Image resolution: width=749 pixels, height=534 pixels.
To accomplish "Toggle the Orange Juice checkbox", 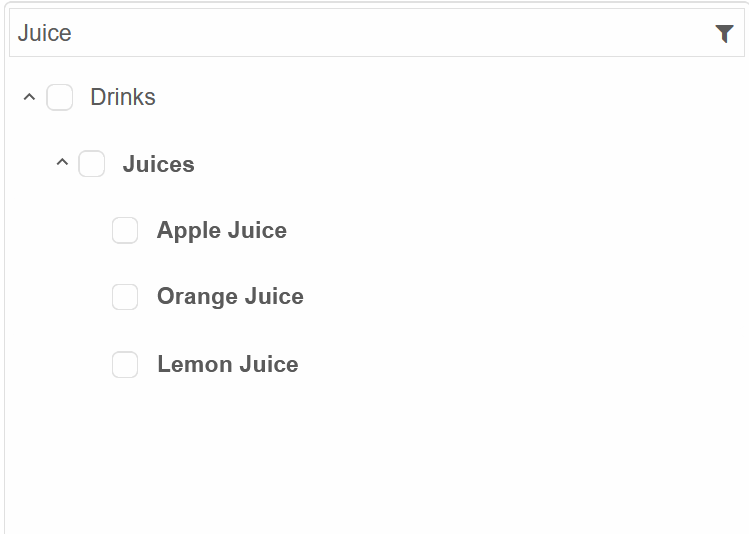I will pyautogui.click(x=125, y=297).
